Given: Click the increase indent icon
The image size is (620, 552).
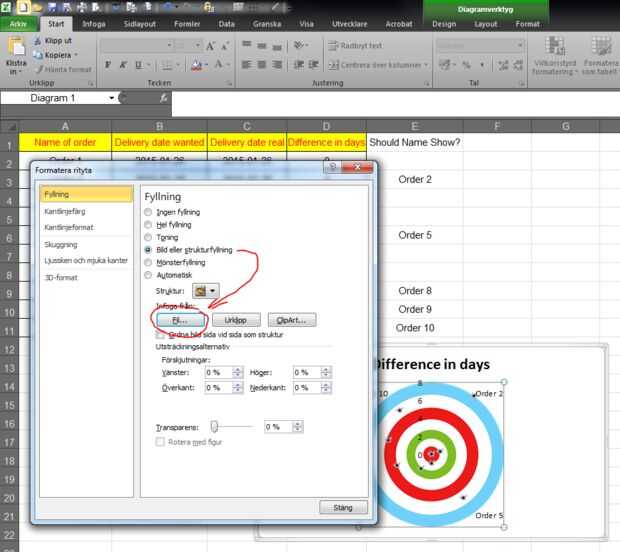Looking at the screenshot, I should click(x=314, y=64).
